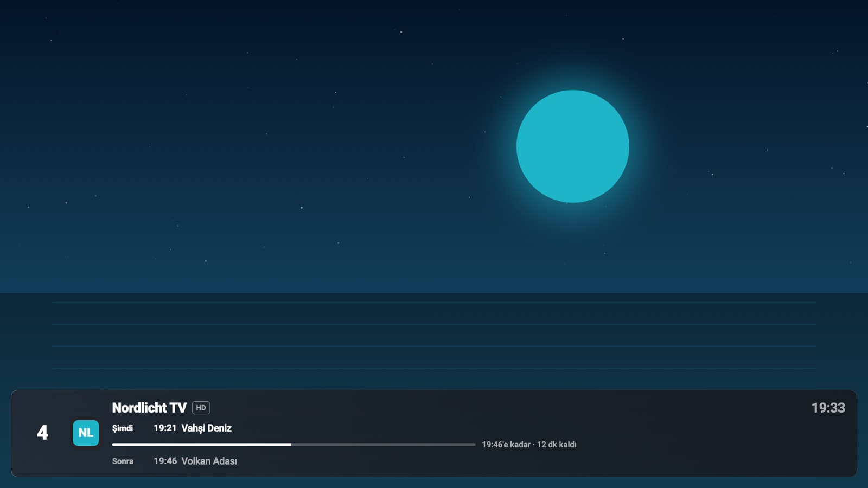Click the glowing teal moon in the video
Image resolution: width=868 pixels, height=488 pixels.
click(572, 146)
